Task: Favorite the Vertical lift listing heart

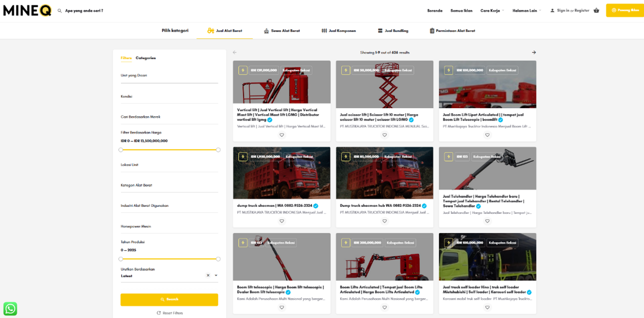Action: 281,135
